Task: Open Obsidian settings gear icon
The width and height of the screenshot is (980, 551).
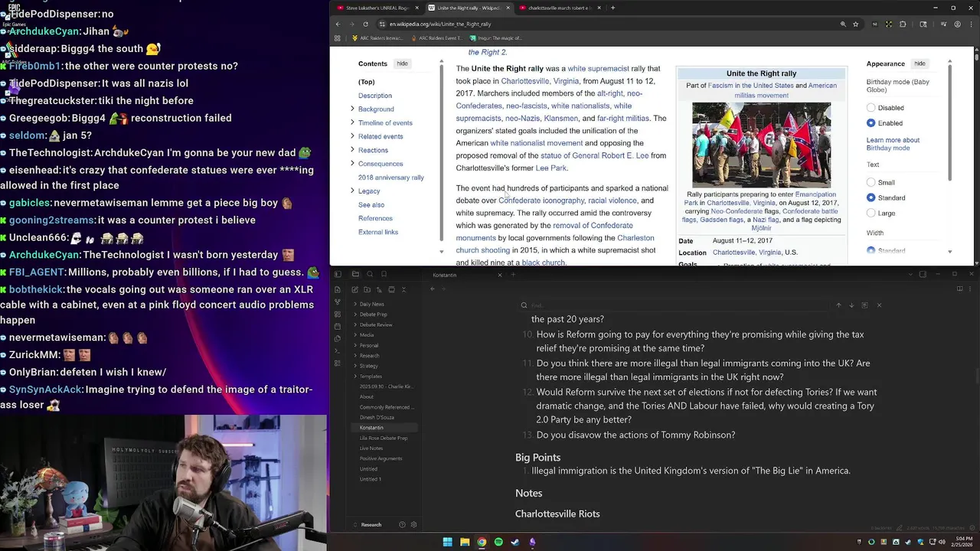Action: [414, 525]
